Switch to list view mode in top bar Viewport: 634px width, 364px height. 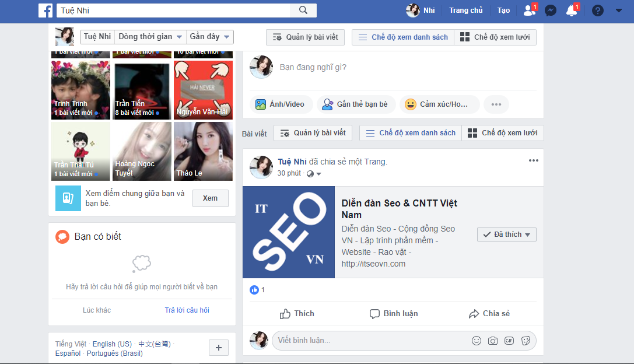(403, 37)
